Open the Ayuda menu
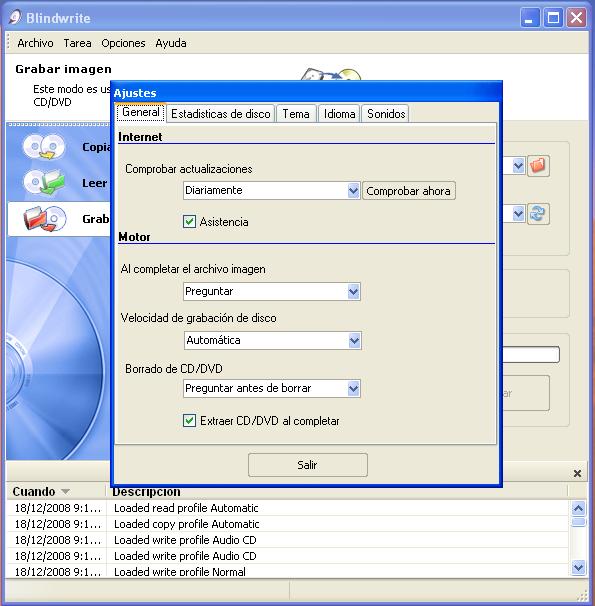The image size is (595, 606). pos(171,43)
